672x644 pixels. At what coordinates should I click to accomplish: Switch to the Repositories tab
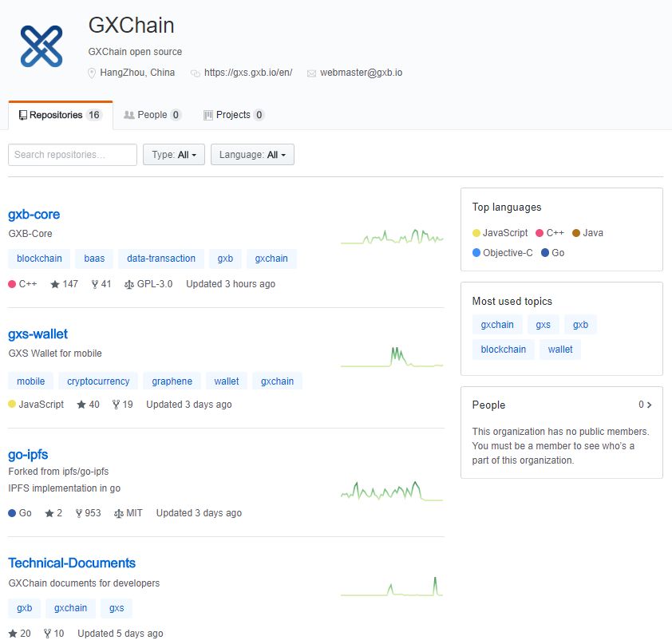click(61, 115)
